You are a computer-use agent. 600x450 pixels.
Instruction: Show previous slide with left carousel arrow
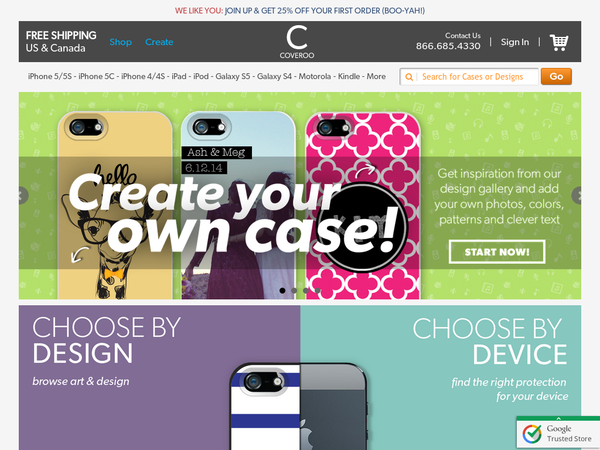click(x=22, y=195)
